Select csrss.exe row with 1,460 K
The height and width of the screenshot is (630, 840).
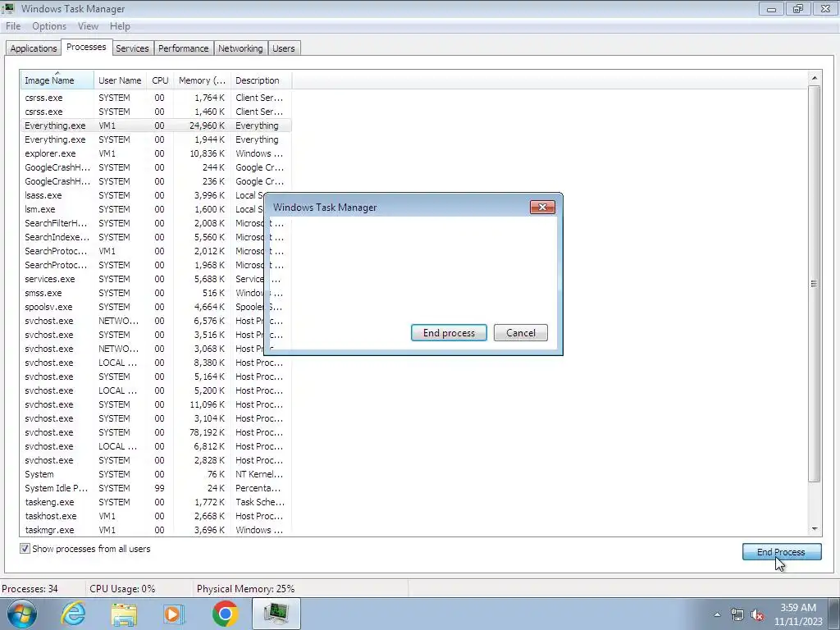(x=156, y=112)
